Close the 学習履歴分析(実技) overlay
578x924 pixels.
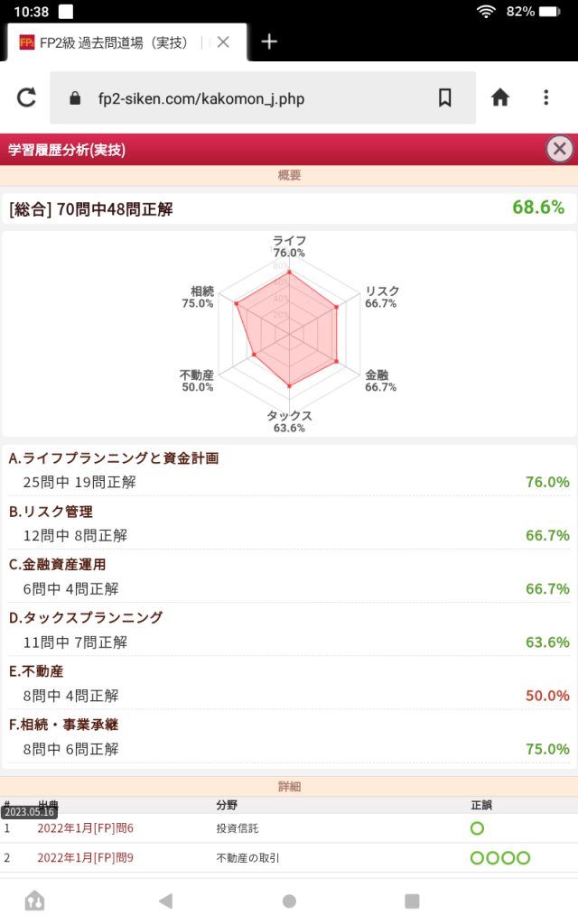pos(559,148)
